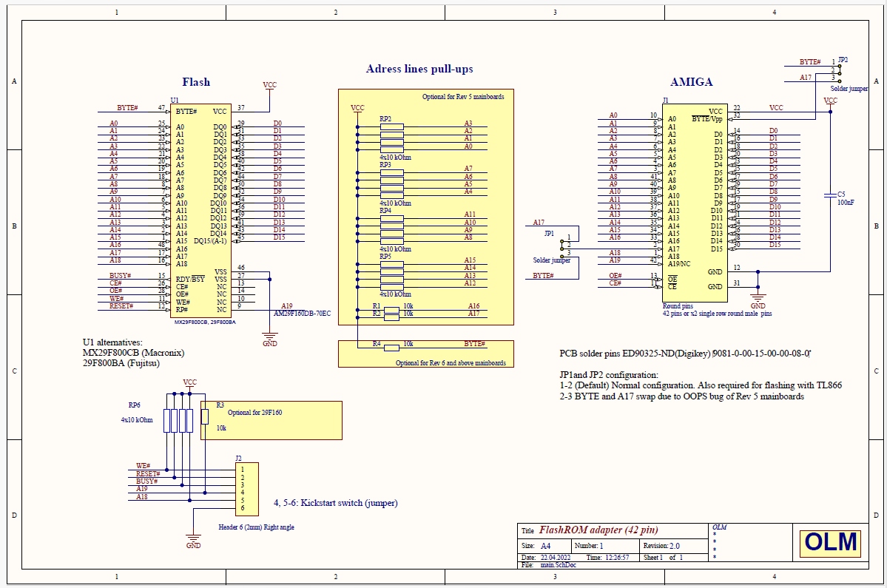This screenshot has width=887, height=588.
Task: Select 'MX29F800CB (Macronix)' line
Action: pos(133,353)
